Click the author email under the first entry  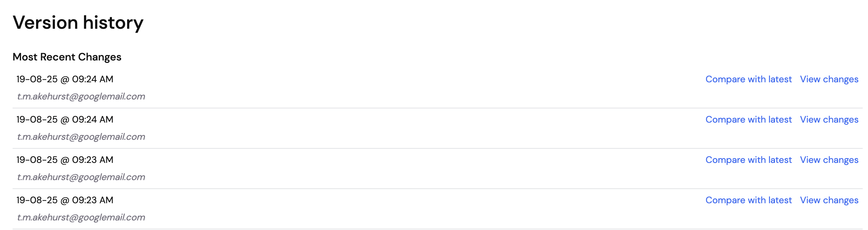(x=81, y=96)
